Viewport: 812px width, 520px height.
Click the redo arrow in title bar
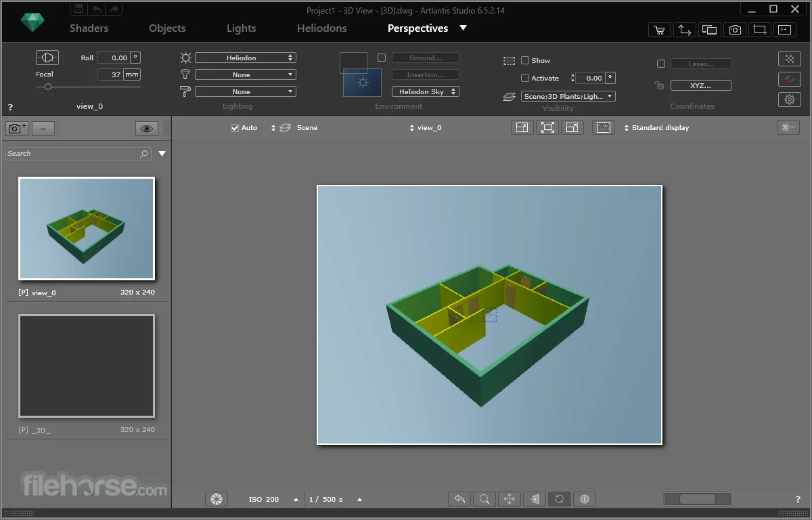114,9
